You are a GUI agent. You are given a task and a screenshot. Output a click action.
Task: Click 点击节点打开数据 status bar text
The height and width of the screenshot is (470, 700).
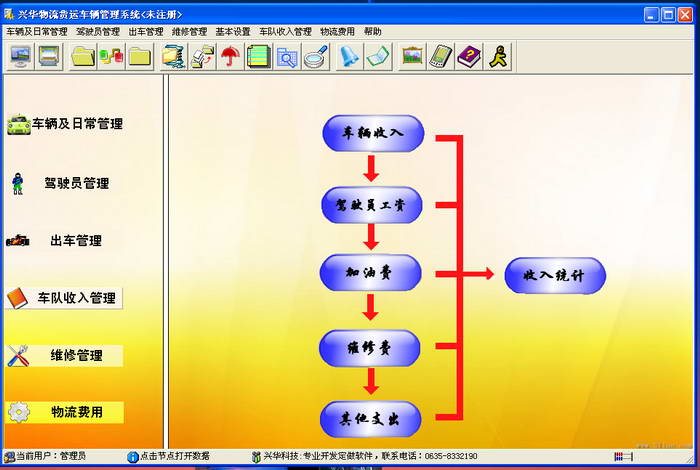(175, 456)
